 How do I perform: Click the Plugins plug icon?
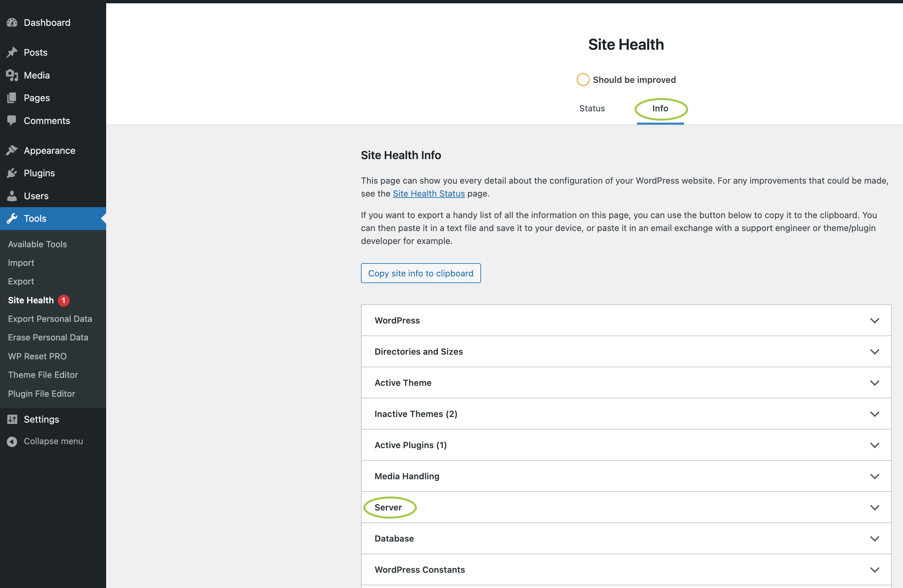point(12,173)
